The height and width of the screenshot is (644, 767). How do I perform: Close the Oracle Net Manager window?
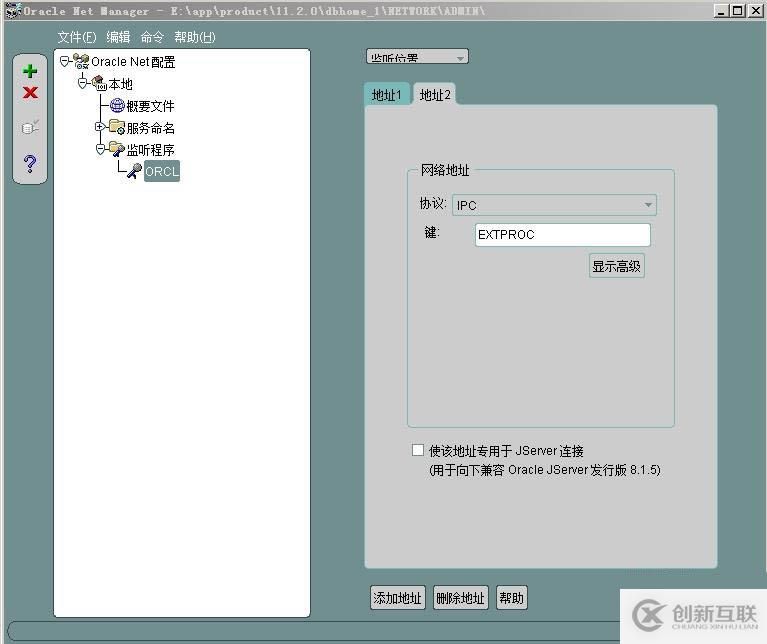tap(755, 10)
